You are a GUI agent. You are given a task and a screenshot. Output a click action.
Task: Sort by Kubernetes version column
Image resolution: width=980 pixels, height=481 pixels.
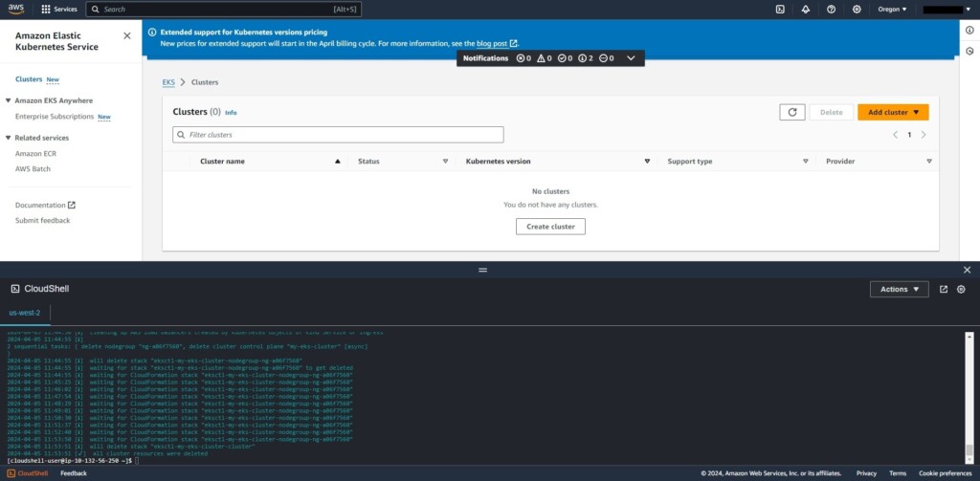(x=647, y=162)
